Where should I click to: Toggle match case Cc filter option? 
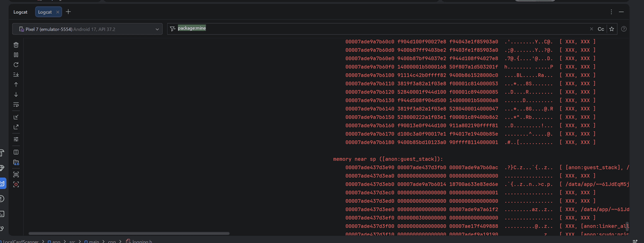click(601, 29)
